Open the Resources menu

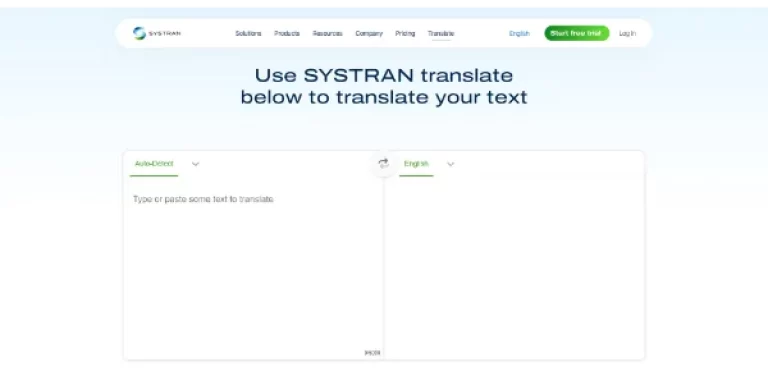328,34
